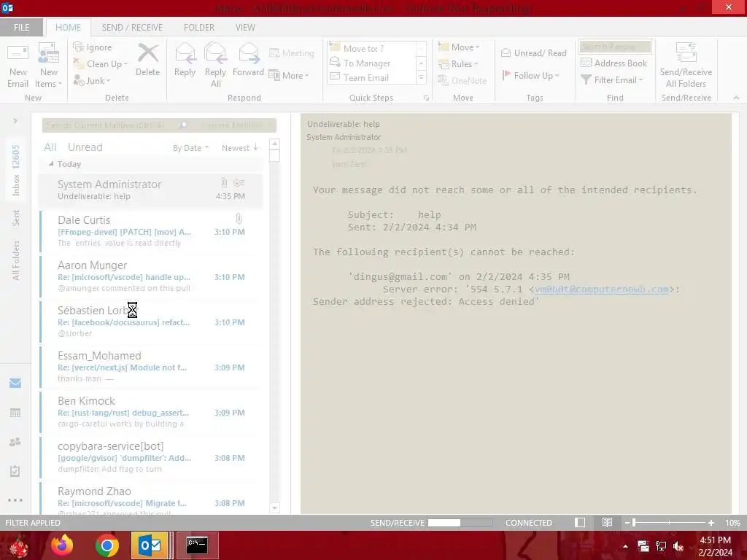Open the Follow Up flag menu
This screenshot has width=747, height=560.
531,75
